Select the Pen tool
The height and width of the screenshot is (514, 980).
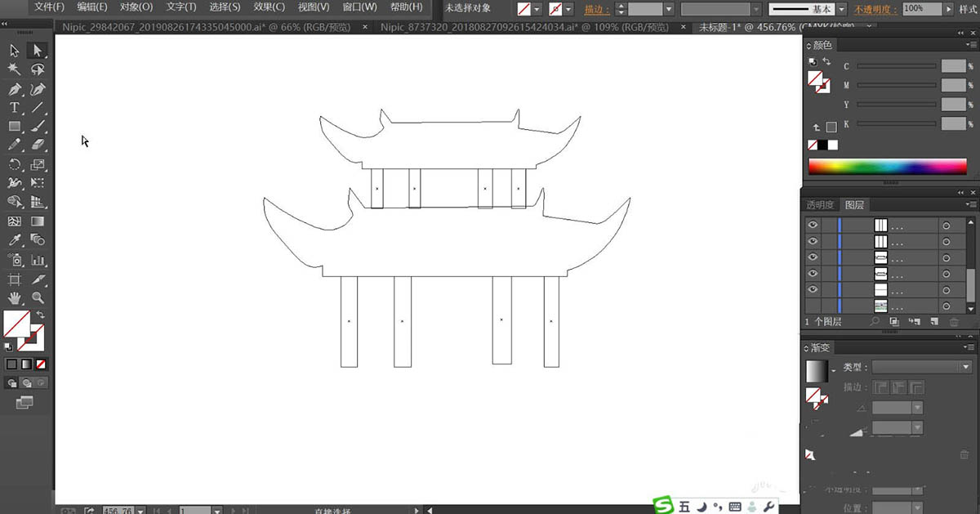click(x=15, y=89)
